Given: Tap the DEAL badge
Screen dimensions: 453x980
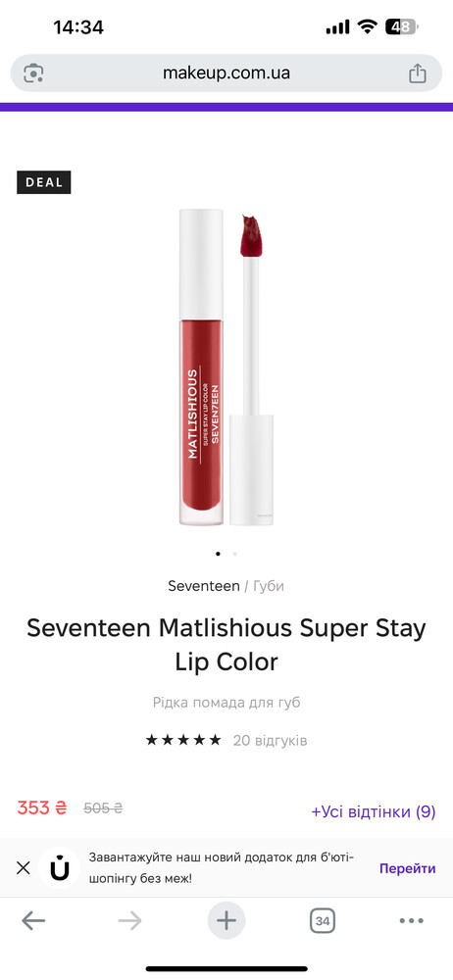Looking at the screenshot, I should 44,182.
